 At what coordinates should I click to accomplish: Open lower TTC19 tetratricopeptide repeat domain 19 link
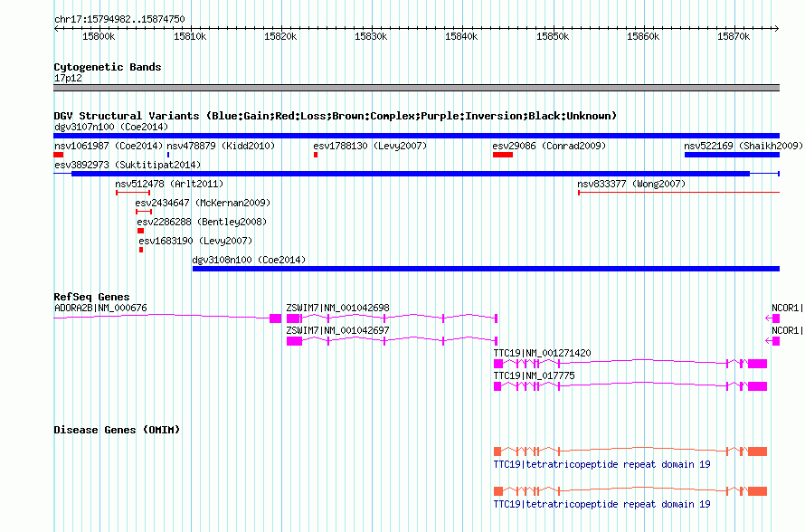click(601, 504)
